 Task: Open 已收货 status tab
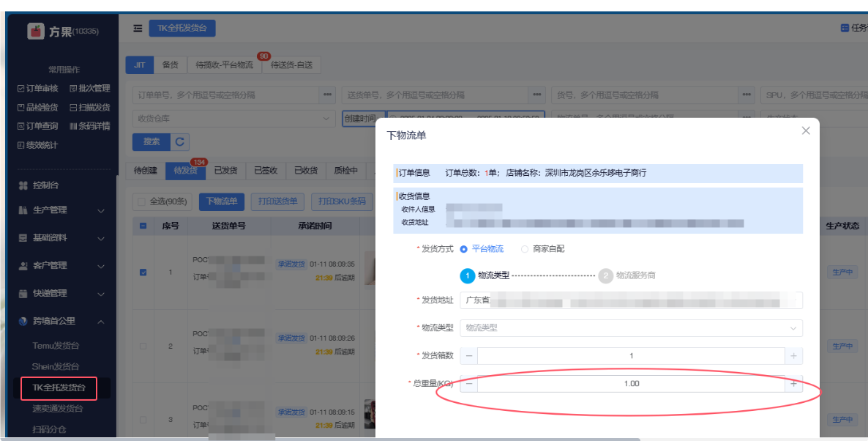306,171
